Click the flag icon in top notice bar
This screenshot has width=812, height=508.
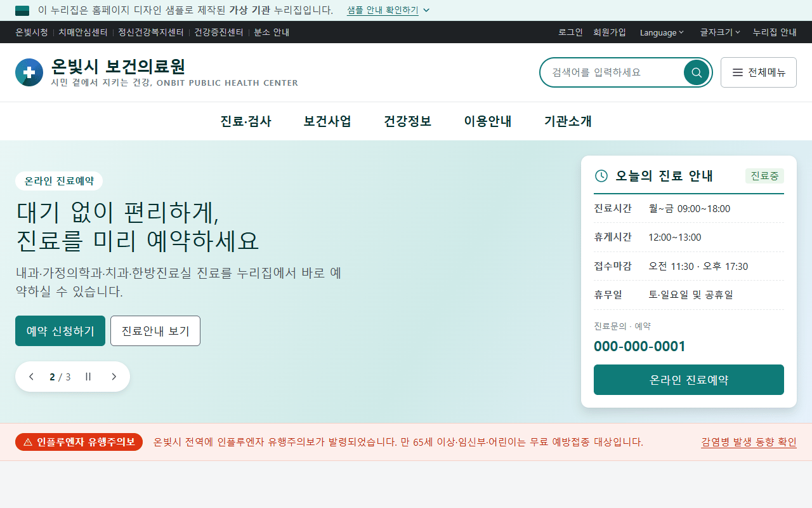pyautogui.click(x=22, y=10)
